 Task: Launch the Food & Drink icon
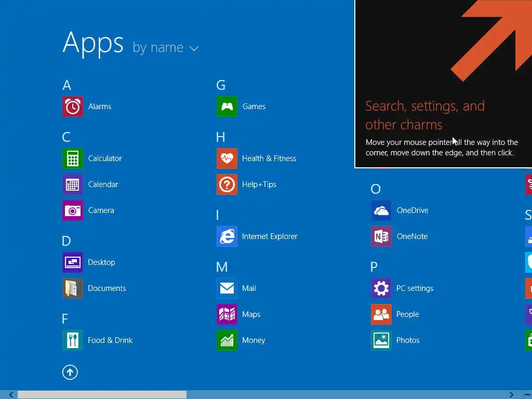[x=73, y=340]
